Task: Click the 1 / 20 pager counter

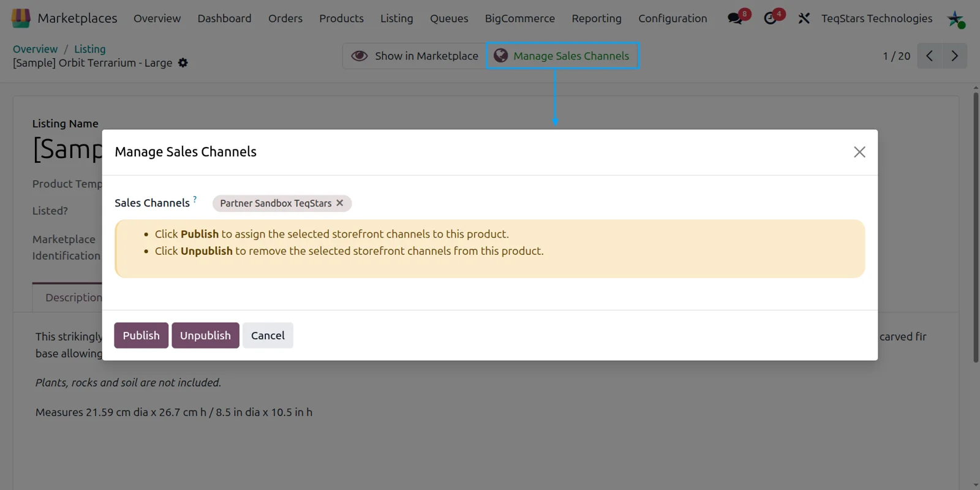Action: coord(896,56)
